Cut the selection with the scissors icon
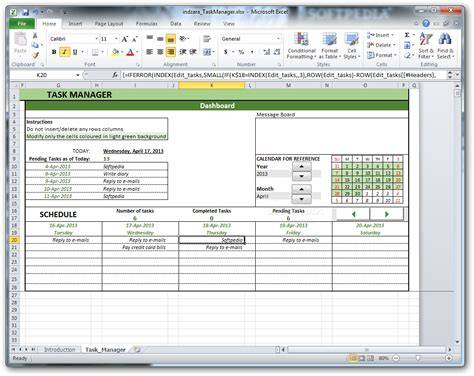Screen dimensions: 474x376 (35, 36)
